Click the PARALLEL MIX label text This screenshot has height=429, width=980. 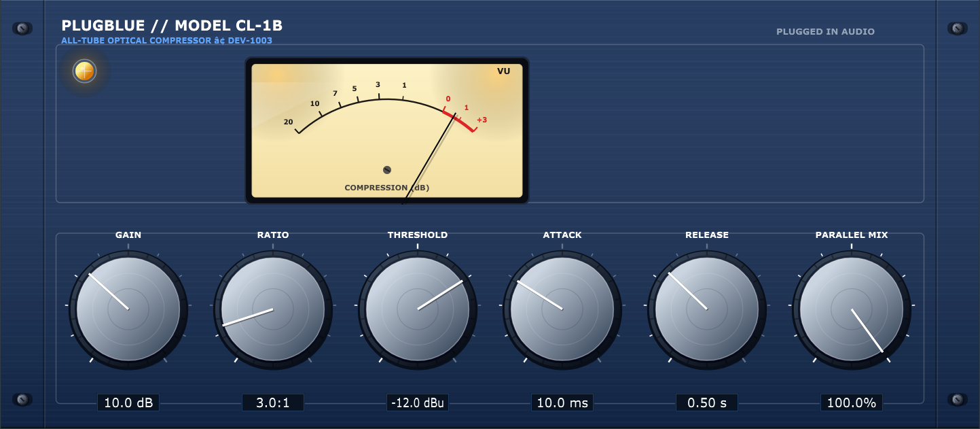[852, 235]
